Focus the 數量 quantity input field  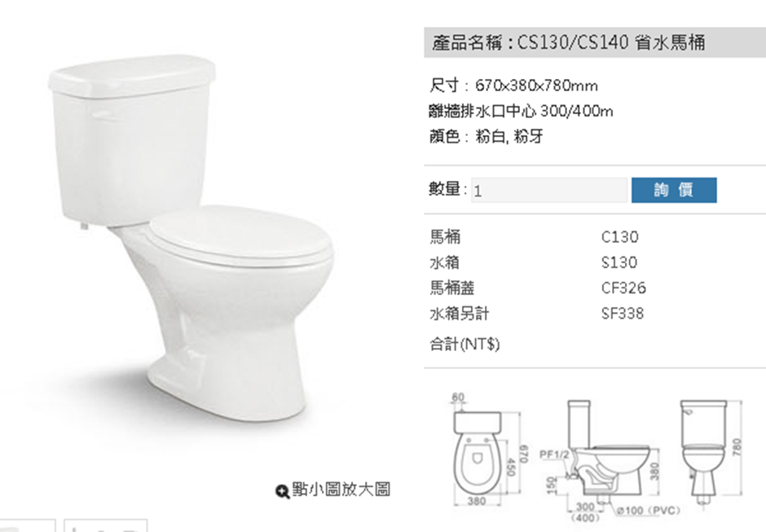[549, 190]
